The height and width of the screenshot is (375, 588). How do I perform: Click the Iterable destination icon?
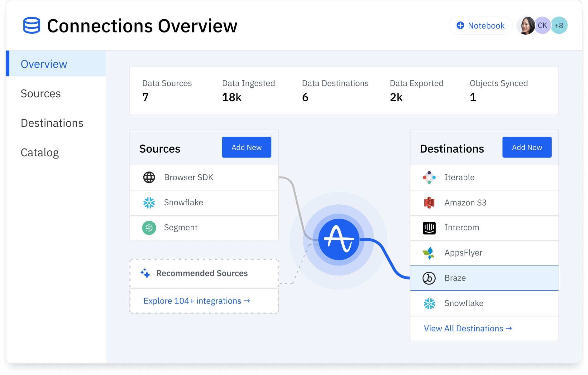[x=429, y=177]
